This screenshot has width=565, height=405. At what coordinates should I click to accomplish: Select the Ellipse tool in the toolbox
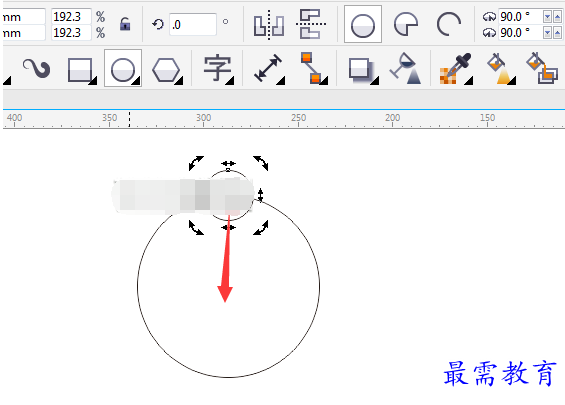point(123,69)
